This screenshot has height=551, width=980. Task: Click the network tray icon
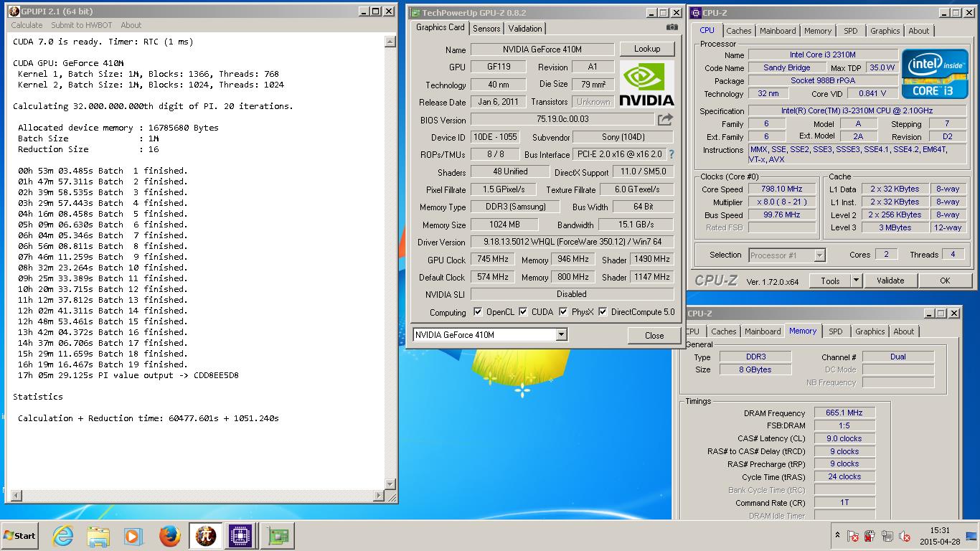coord(887,536)
